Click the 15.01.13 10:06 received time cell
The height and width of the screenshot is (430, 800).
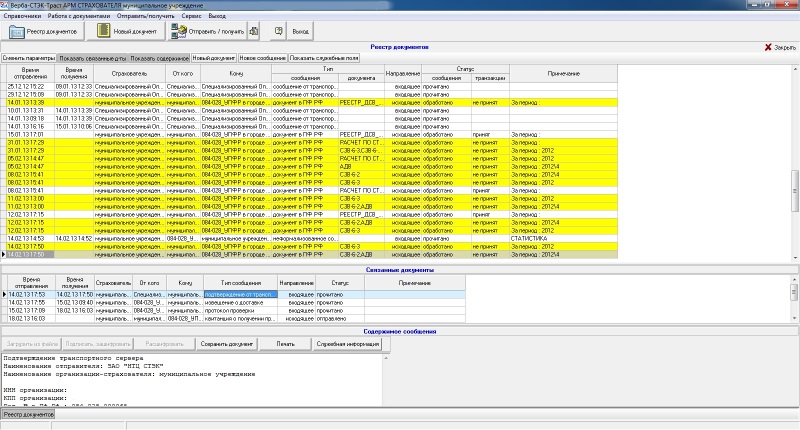(x=74, y=127)
